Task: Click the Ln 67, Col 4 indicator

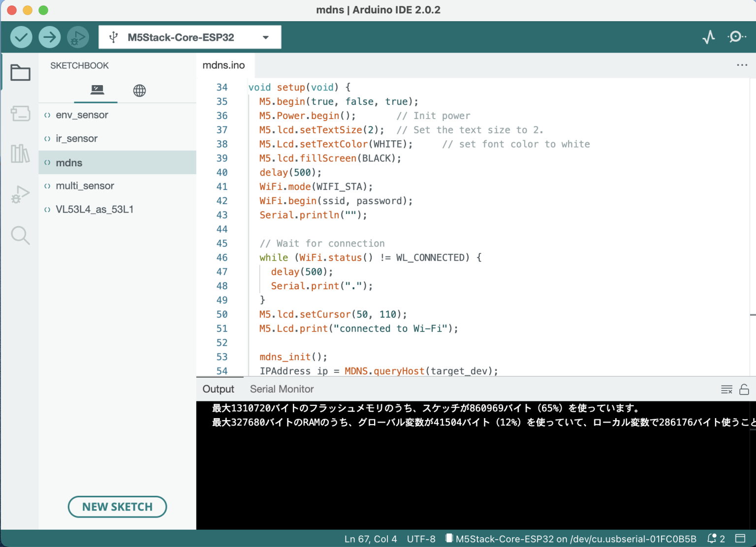Action: click(x=371, y=538)
